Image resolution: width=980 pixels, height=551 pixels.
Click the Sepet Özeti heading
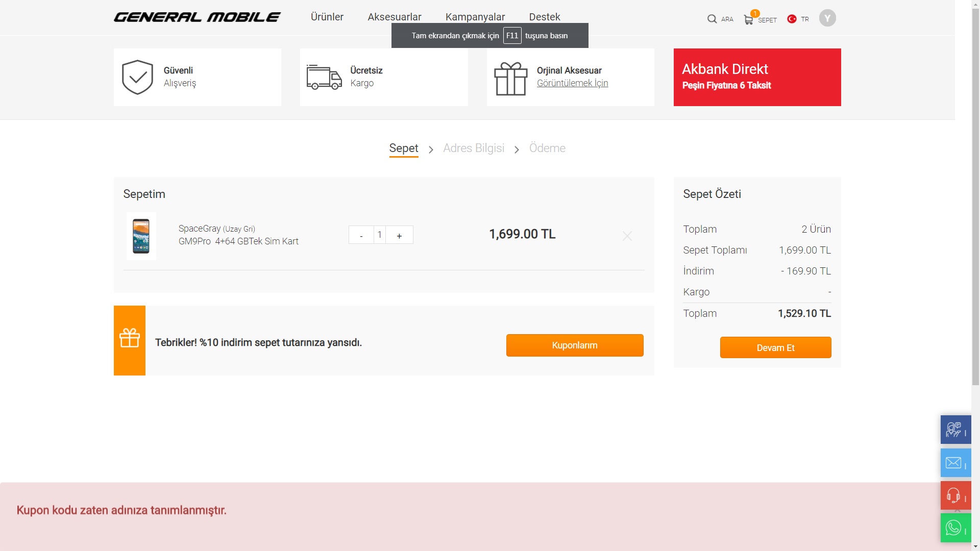pos(712,194)
